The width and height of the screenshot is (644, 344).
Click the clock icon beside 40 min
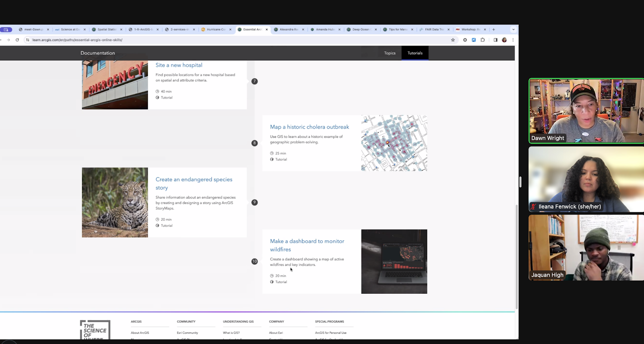157,91
